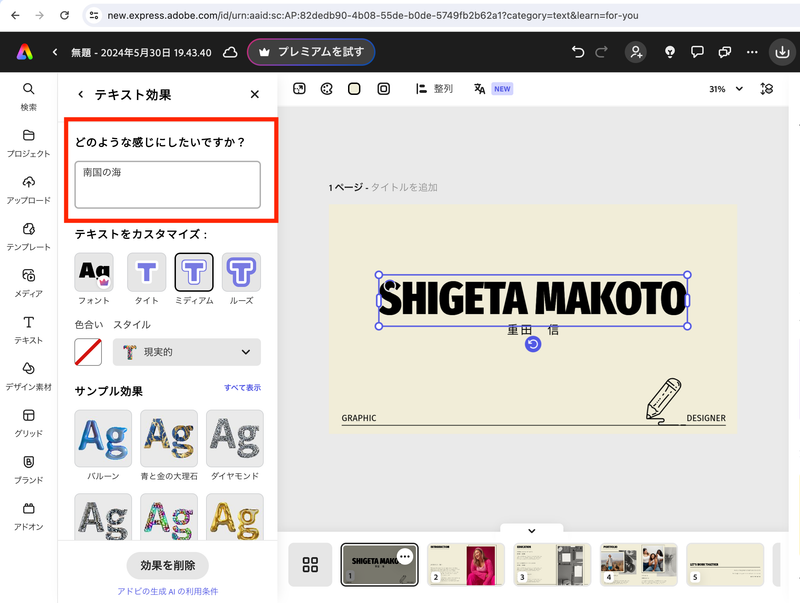Collapse the bottom panel with the chevron
The image size is (800, 603).
[531, 531]
